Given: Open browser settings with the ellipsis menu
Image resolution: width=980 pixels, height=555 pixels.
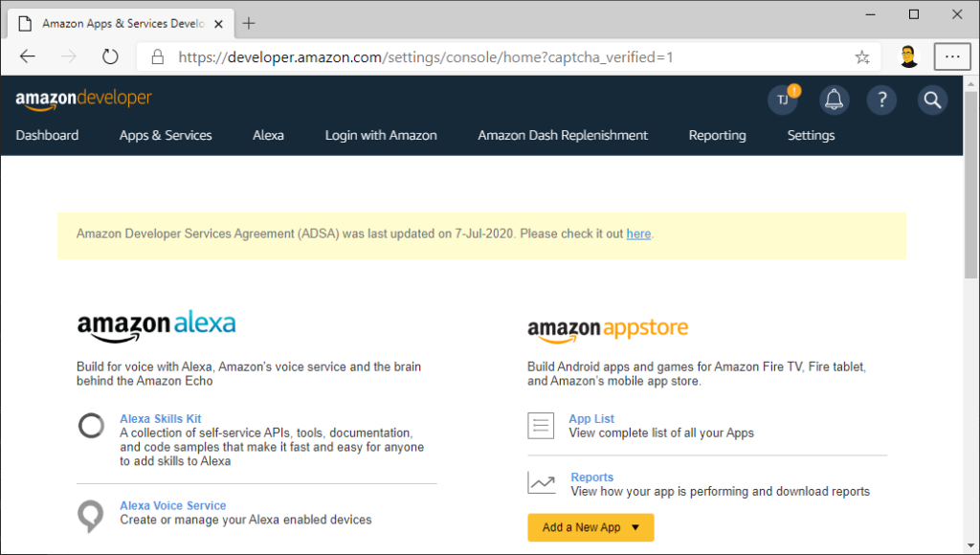Looking at the screenshot, I should (951, 56).
